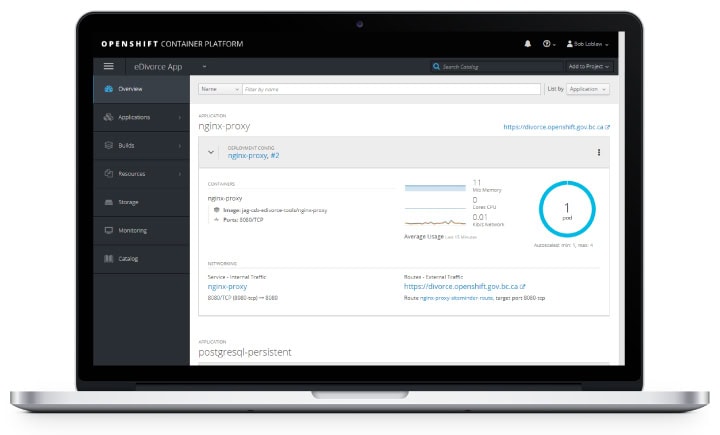Open the Resources menu item
720x435 pixels.
141,174
